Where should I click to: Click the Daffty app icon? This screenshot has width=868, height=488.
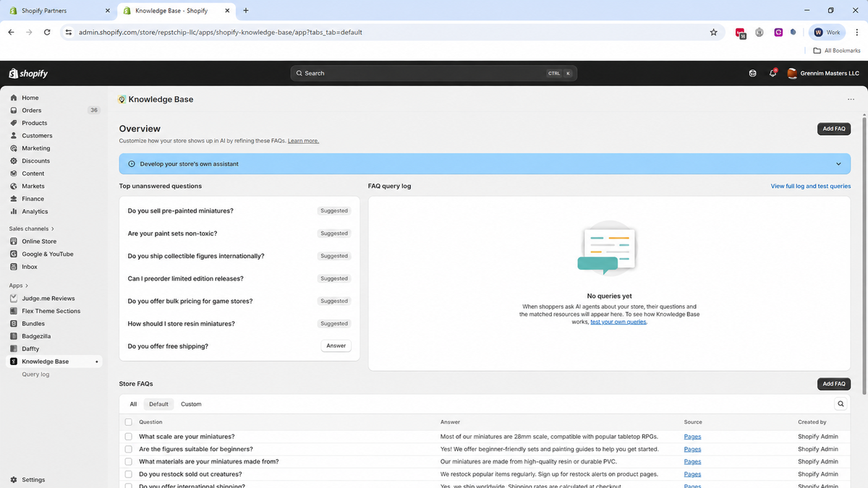point(14,349)
